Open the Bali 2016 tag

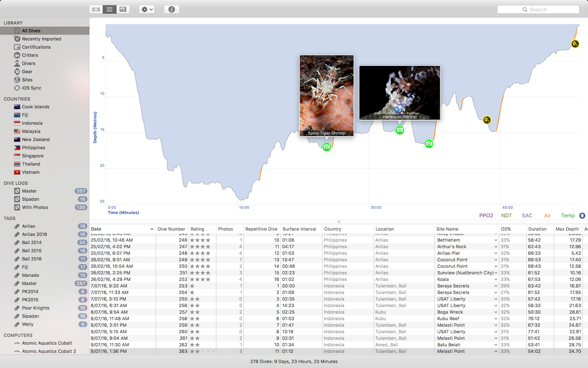tap(32, 259)
